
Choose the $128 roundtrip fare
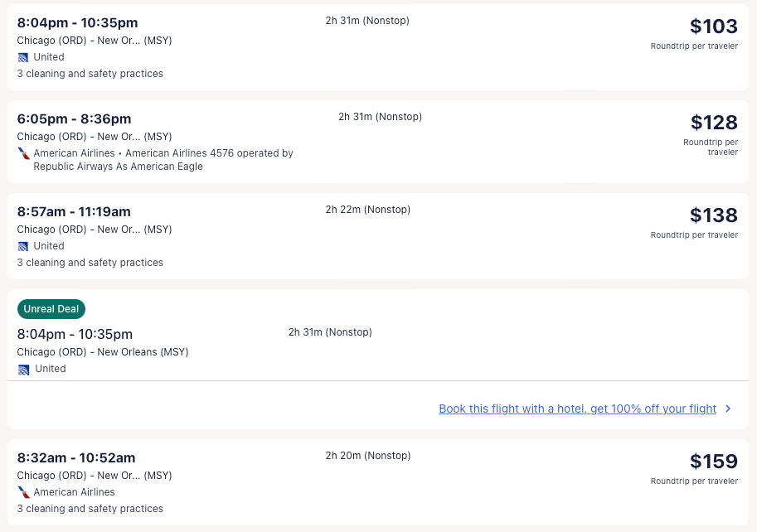point(713,123)
